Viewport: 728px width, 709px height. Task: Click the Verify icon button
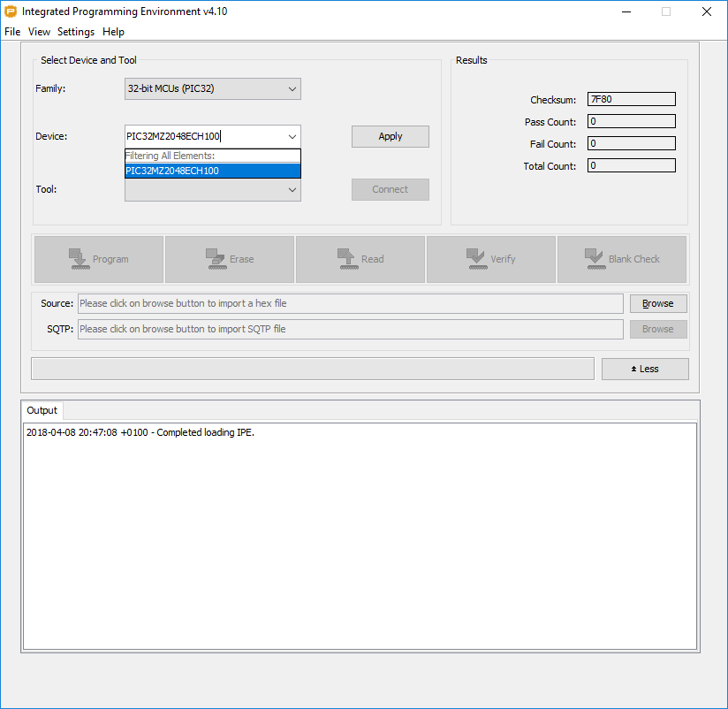click(490, 259)
